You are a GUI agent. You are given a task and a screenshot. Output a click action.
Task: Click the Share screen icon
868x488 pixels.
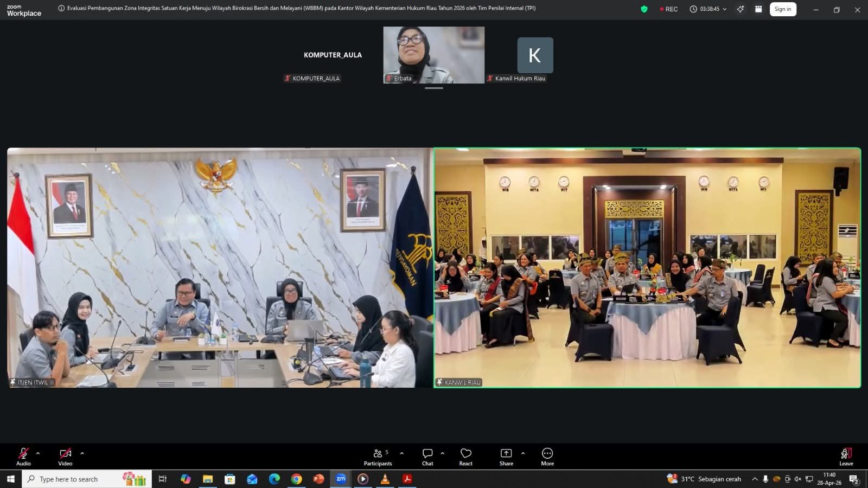506,456
